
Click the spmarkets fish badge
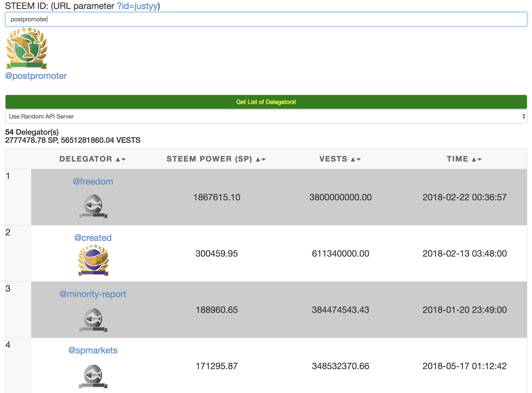tap(93, 376)
